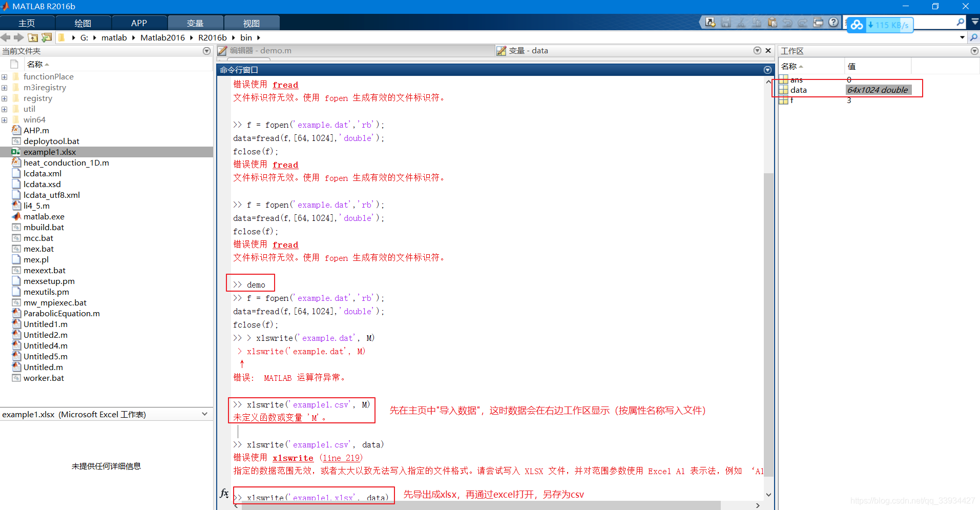This screenshot has width=980, height=510.
Task: Switch to the APP ribbon tab
Action: (139, 23)
